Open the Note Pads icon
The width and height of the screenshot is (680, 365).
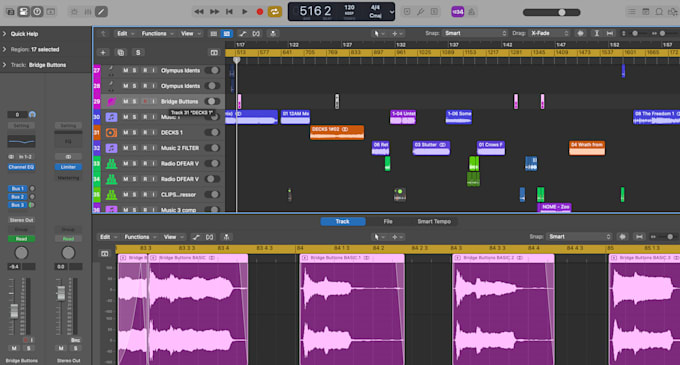point(646,12)
